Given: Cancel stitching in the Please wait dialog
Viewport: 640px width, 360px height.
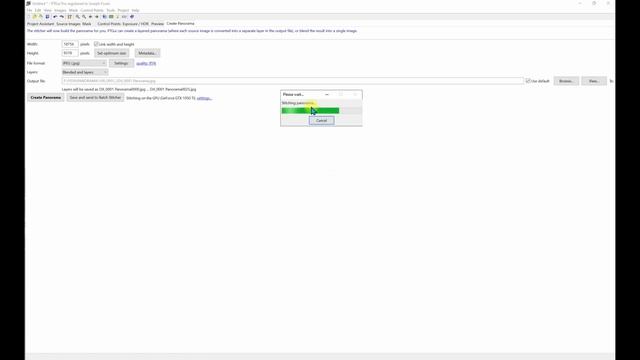Looking at the screenshot, I should (321, 120).
